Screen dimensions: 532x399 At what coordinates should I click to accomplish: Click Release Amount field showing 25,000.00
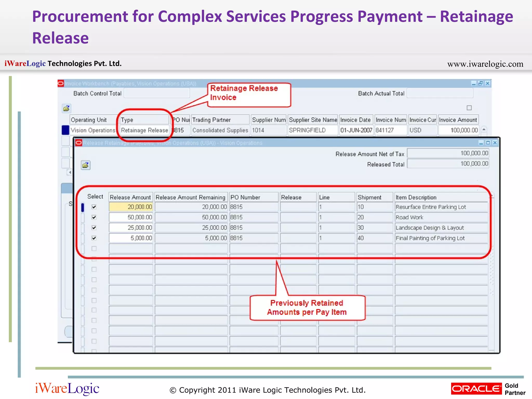tap(131, 228)
